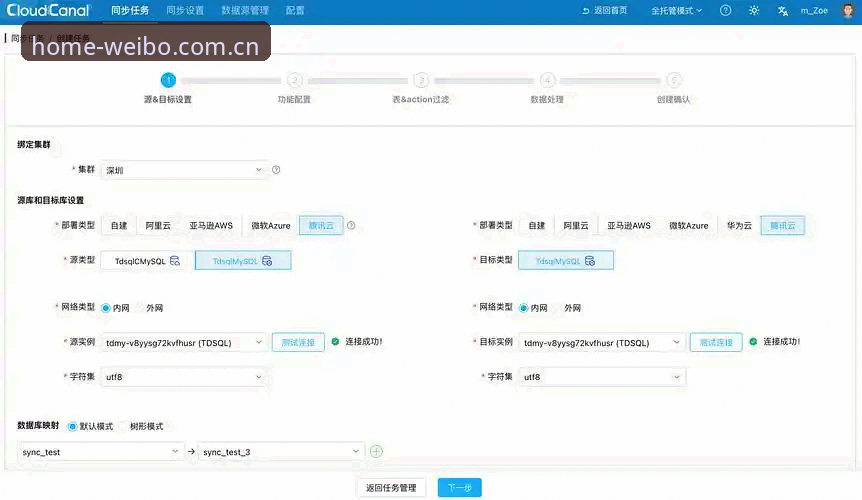Image resolution: width=862 pixels, height=500 pixels.
Task: Choose target deployment type 腾讯云
Action: [x=783, y=225]
